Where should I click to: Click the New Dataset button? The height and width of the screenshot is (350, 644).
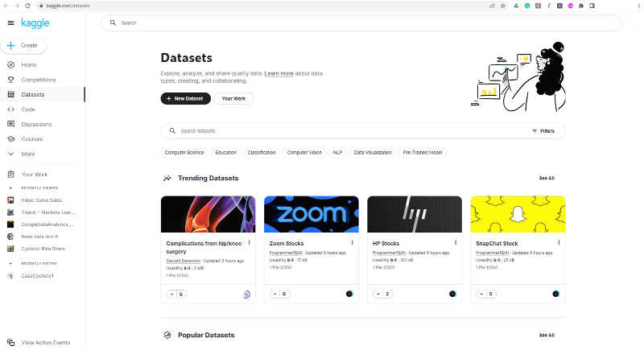click(185, 98)
